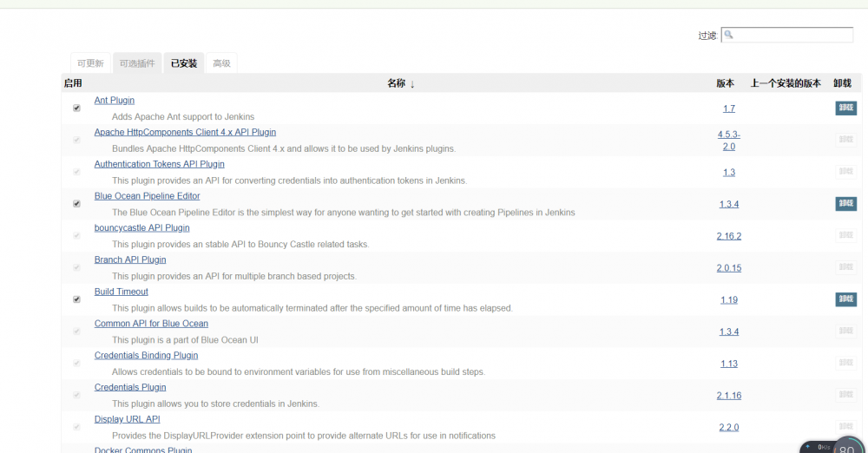Click version 1.3 of Authentication Tokens API

729,172
